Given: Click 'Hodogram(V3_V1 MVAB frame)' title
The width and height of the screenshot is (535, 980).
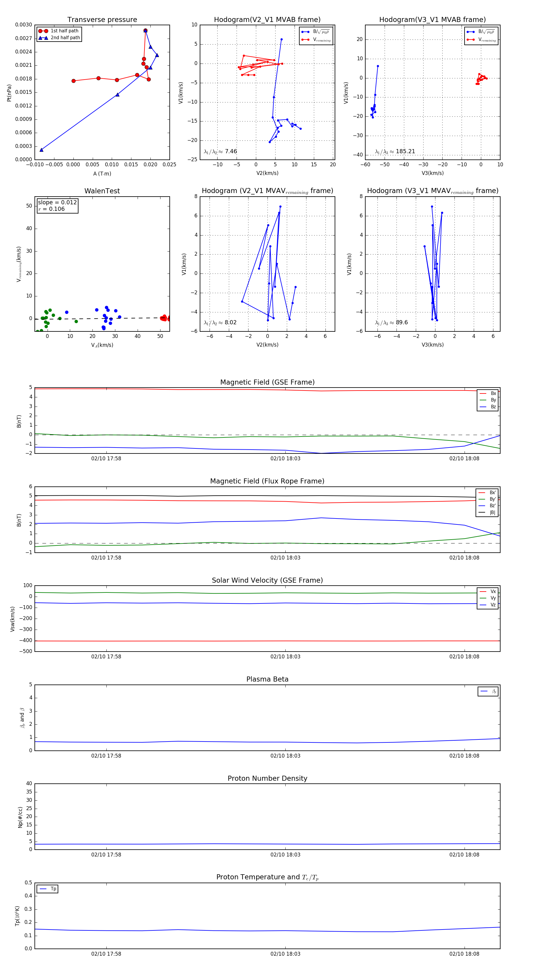Looking at the screenshot, I should click(x=432, y=20).
